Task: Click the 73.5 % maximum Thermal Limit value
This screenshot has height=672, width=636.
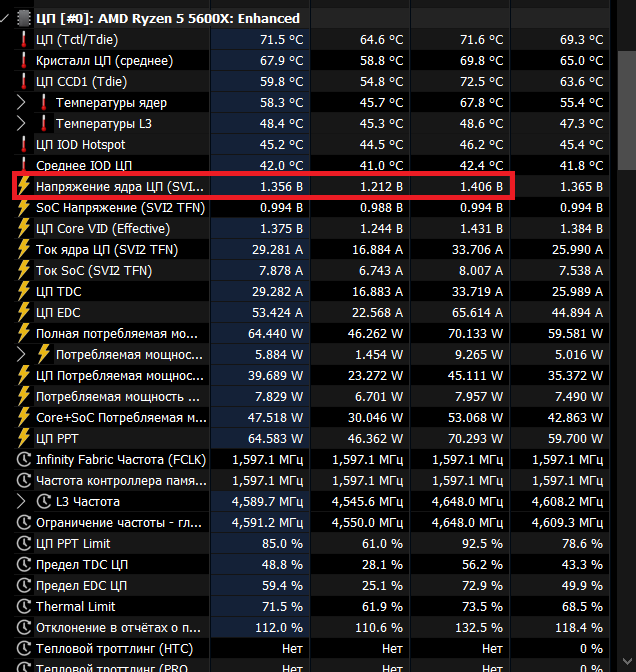Action: point(482,606)
